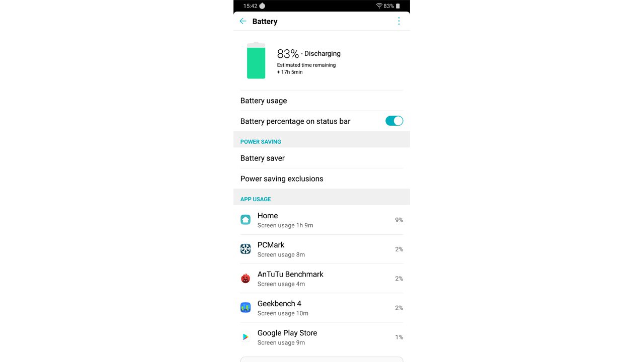Toggle battery percentage on status bar
This screenshot has height=362, width=644.
(394, 121)
